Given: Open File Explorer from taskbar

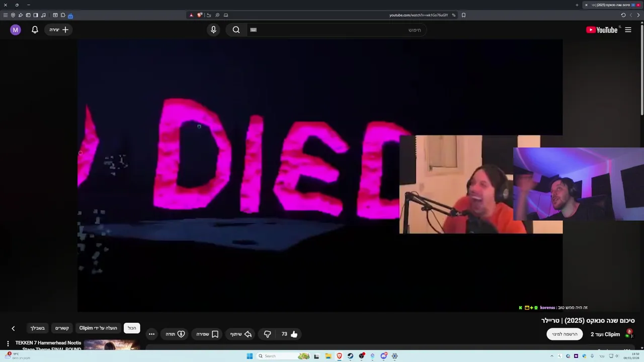Looking at the screenshot, I should tap(328, 356).
